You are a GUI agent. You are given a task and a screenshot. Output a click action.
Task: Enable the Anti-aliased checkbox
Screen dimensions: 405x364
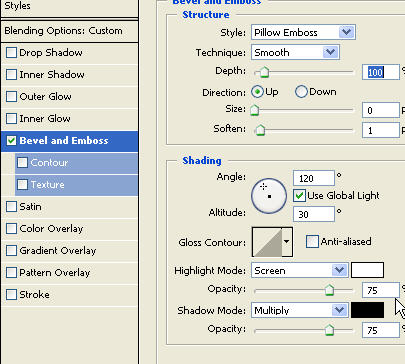[x=312, y=242]
